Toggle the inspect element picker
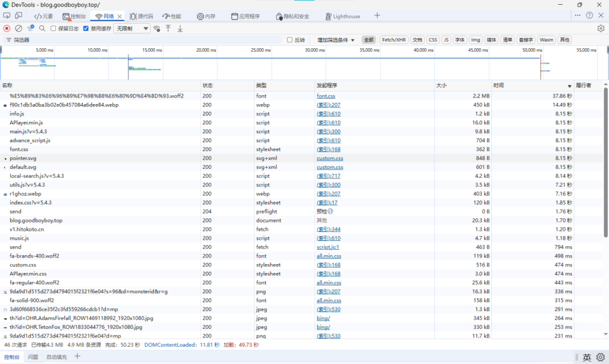 coord(7,16)
